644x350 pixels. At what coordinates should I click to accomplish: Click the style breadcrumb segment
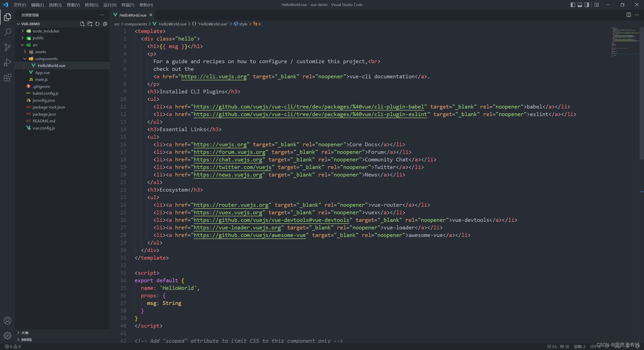(241, 24)
